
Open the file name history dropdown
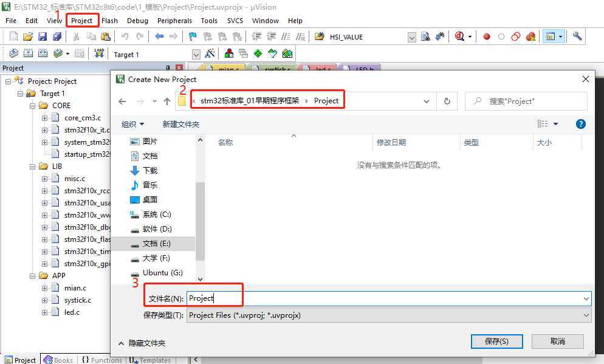point(586,298)
